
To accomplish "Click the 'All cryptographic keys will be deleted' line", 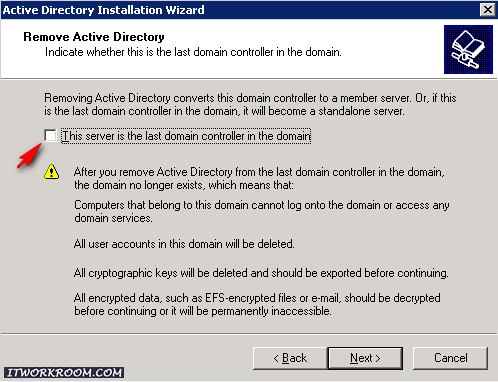I will click(261, 273).
